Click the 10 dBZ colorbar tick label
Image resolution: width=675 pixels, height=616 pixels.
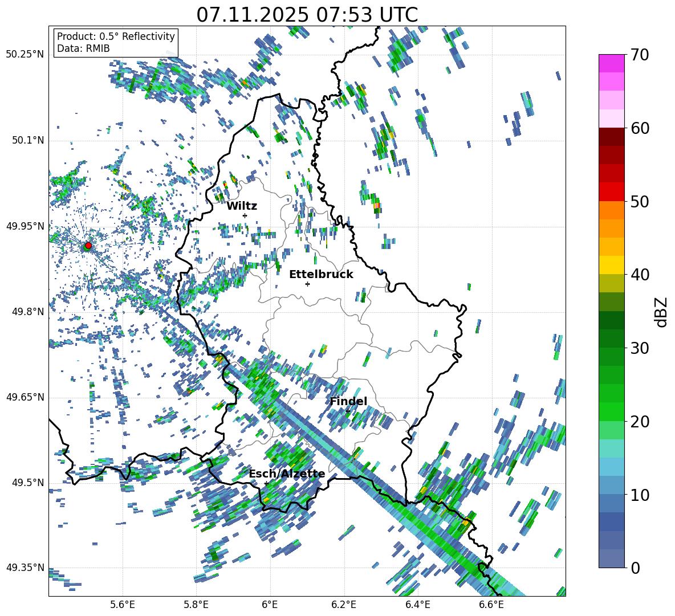[639, 495]
